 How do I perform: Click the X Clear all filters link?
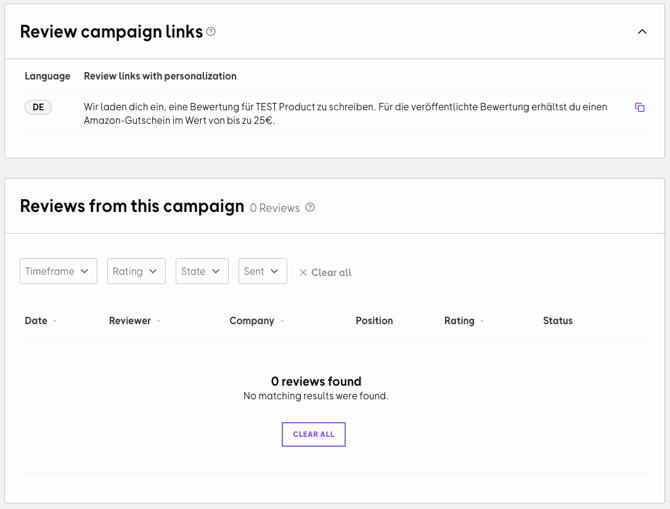coord(325,272)
